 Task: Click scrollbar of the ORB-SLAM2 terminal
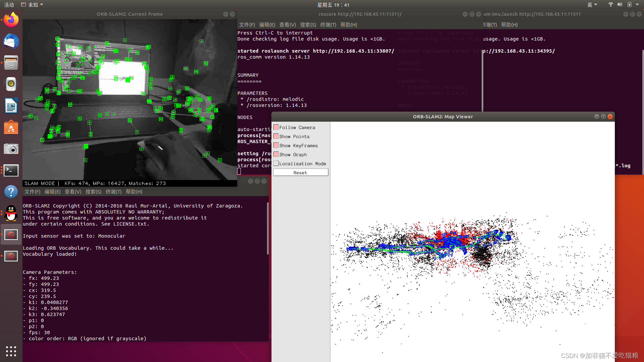click(267, 228)
